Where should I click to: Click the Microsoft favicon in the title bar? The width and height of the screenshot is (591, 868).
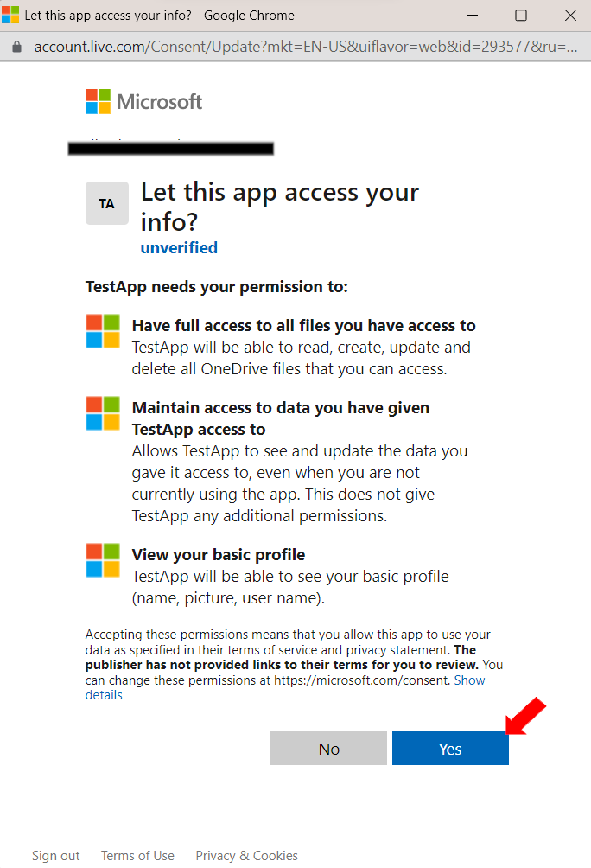point(12,15)
